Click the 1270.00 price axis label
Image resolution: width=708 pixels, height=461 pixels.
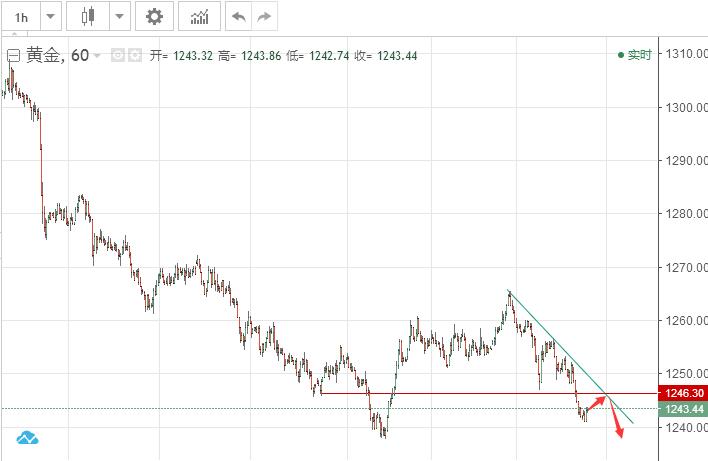pos(686,267)
